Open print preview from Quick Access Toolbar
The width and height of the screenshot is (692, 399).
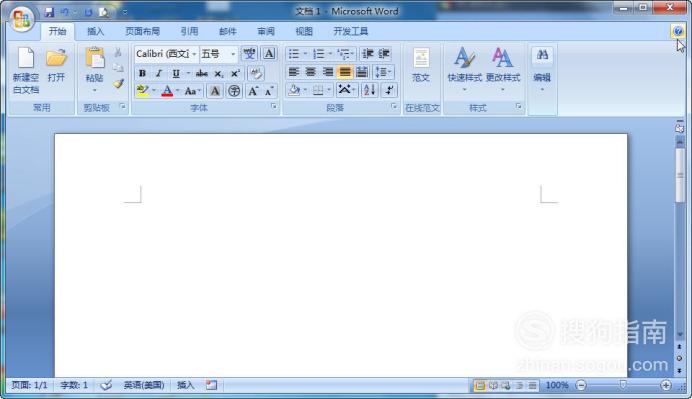105,12
